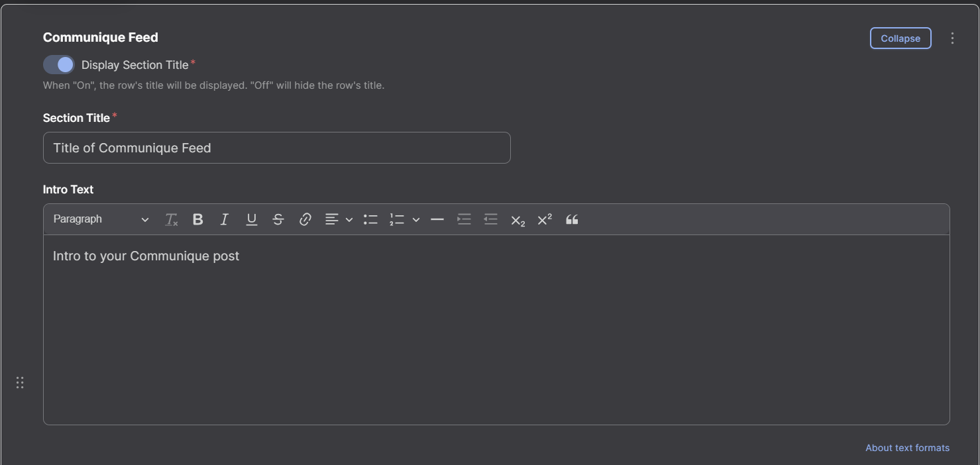Insert a numbered list

click(x=397, y=220)
